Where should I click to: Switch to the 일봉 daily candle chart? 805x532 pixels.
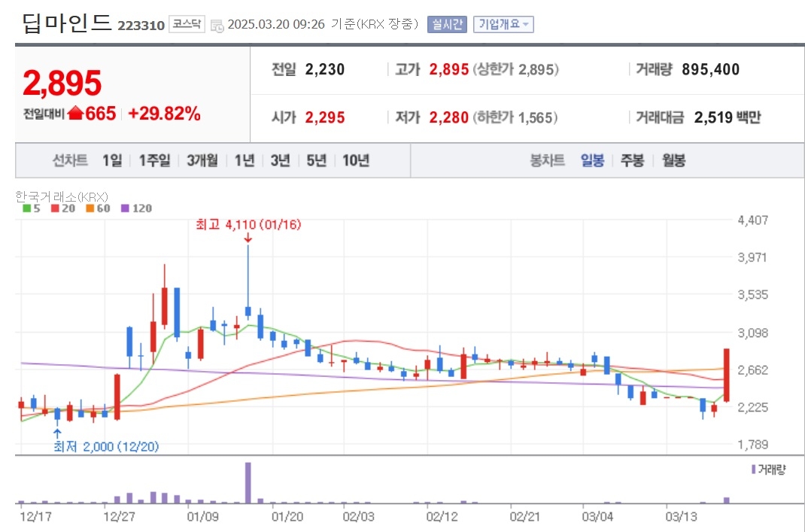tap(592, 161)
